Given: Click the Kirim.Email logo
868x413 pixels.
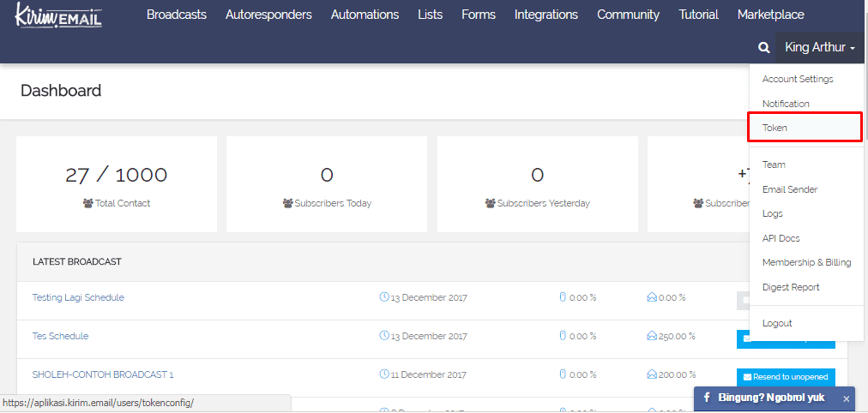Looking at the screenshot, I should tap(58, 15).
